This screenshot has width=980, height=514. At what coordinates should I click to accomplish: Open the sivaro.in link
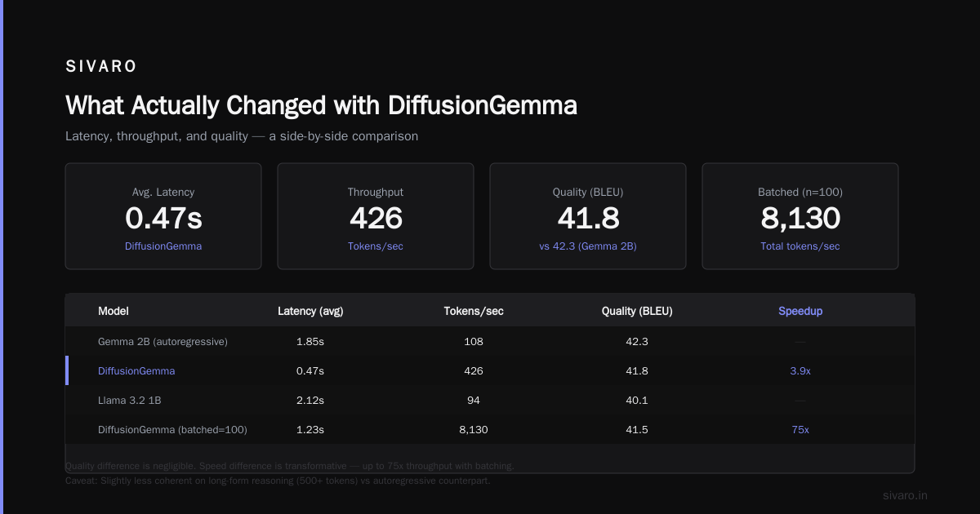tap(906, 495)
